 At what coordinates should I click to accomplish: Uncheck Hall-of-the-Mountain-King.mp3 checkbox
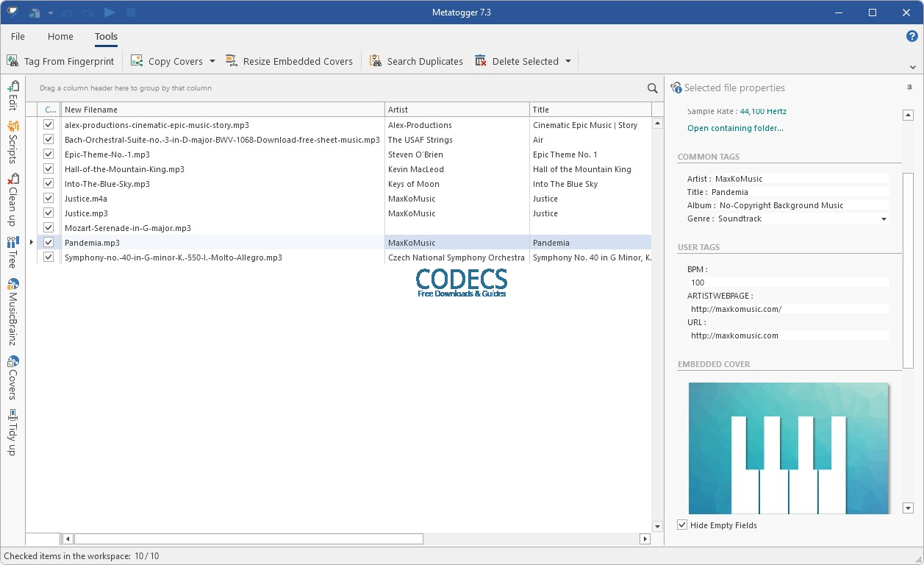point(49,168)
